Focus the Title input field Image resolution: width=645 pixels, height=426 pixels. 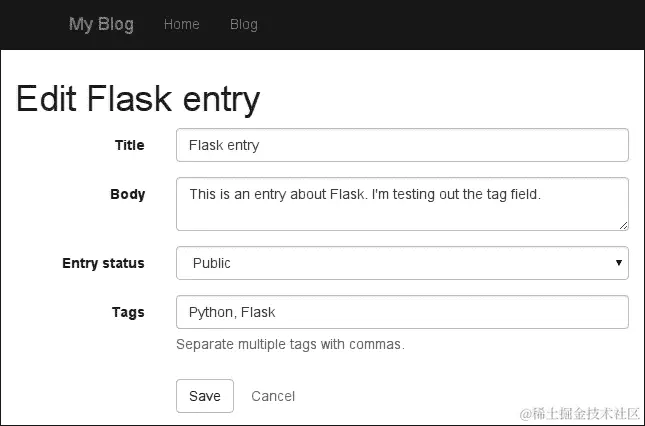(401, 145)
